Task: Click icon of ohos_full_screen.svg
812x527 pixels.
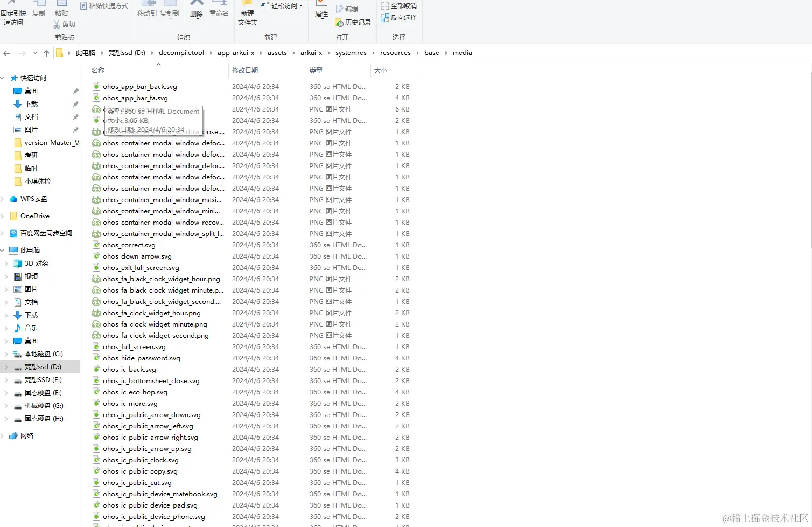Action: pos(96,347)
